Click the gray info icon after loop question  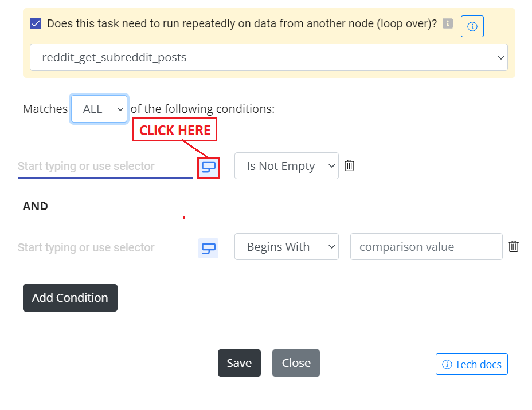pos(448,23)
